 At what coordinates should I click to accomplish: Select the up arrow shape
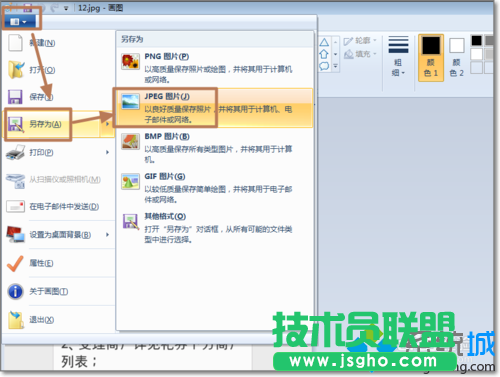[324, 54]
